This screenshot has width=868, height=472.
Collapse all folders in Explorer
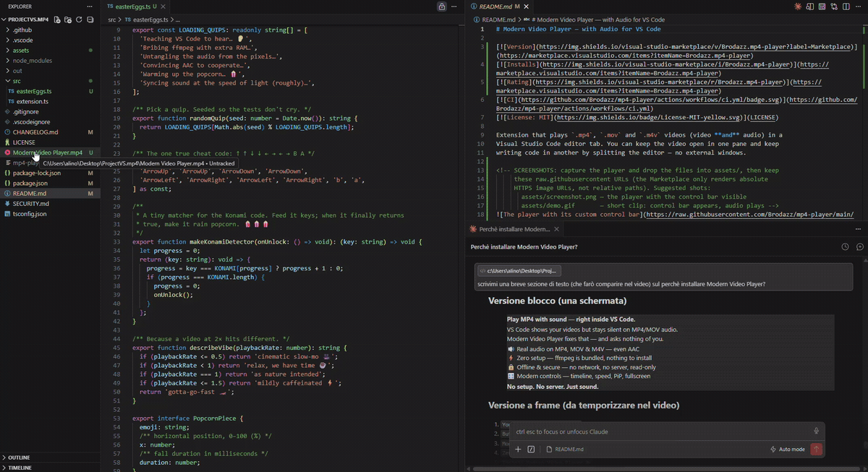[90, 20]
